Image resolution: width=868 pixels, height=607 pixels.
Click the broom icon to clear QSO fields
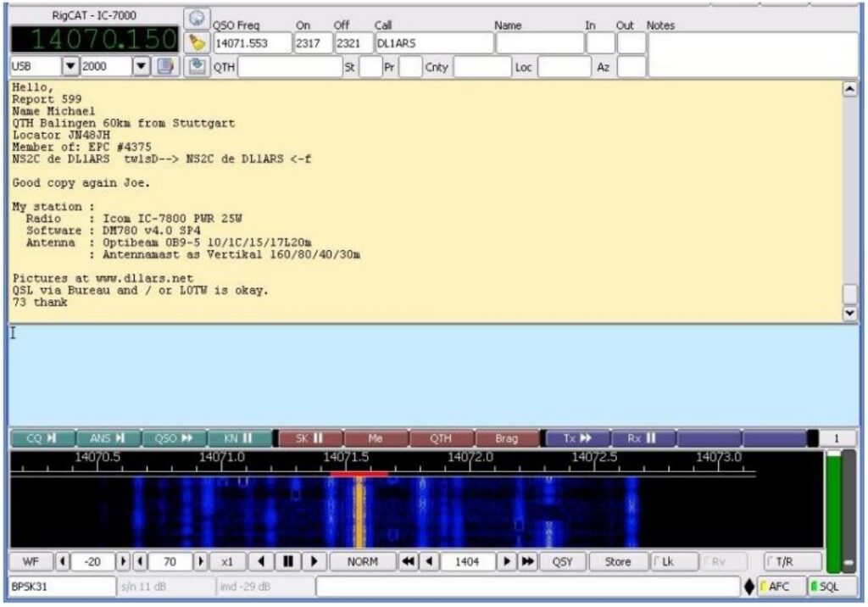197,42
